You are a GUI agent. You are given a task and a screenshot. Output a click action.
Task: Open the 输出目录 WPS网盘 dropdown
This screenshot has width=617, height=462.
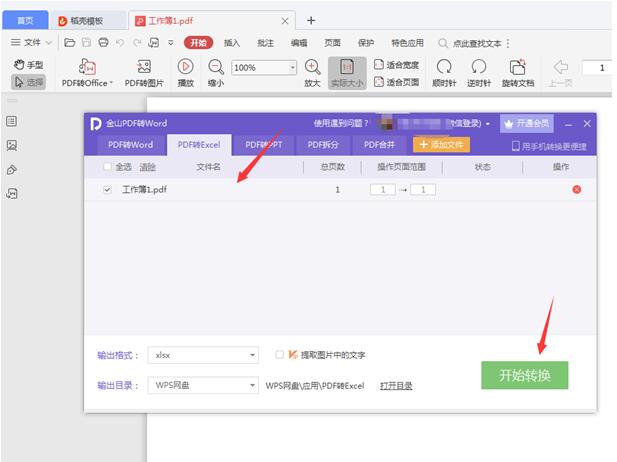point(203,385)
